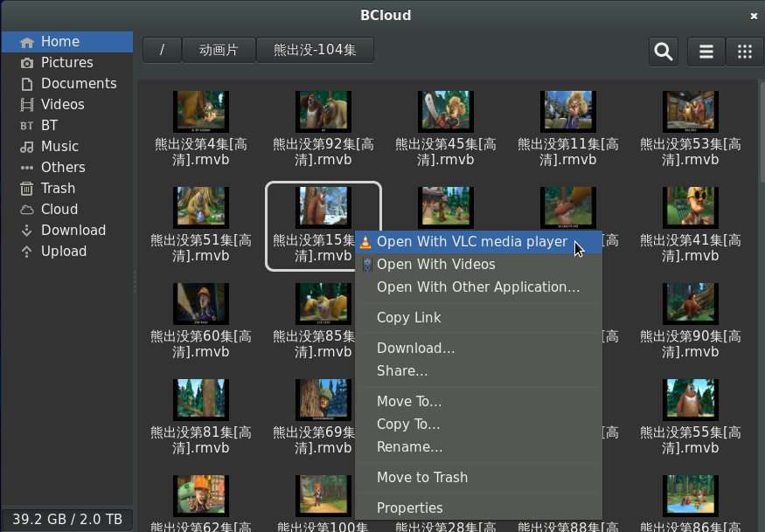765x532 pixels.
Task: Open the Music category
Action: click(x=59, y=147)
